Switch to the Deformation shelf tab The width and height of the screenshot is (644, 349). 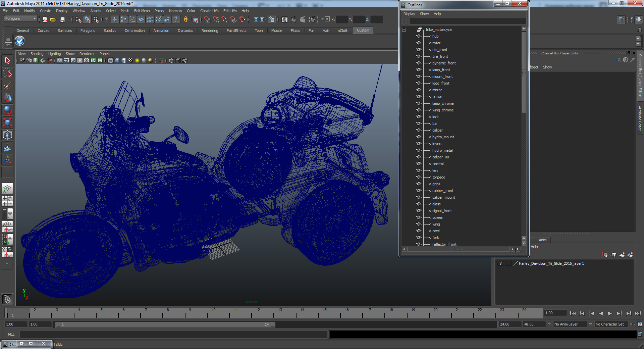pos(135,31)
